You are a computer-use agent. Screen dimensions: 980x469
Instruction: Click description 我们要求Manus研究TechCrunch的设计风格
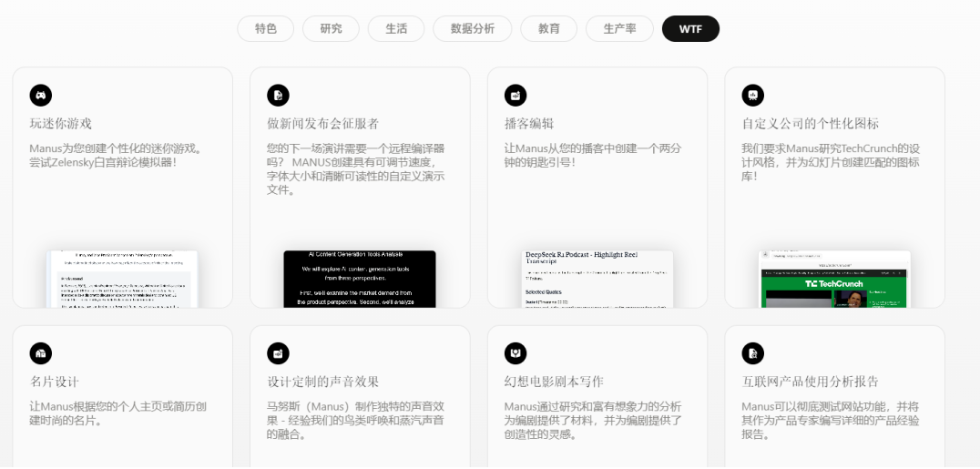pos(831,163)
